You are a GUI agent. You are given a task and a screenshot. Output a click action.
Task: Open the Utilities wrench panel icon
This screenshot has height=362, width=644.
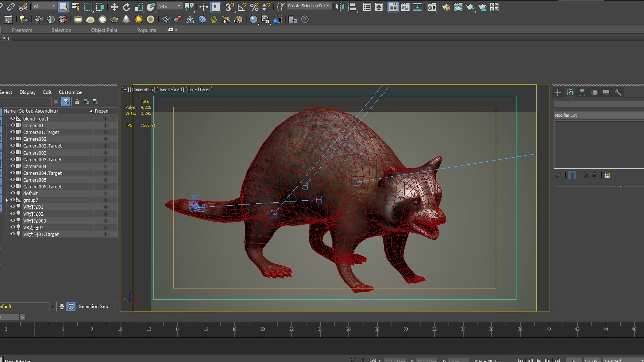pos(618,93)
